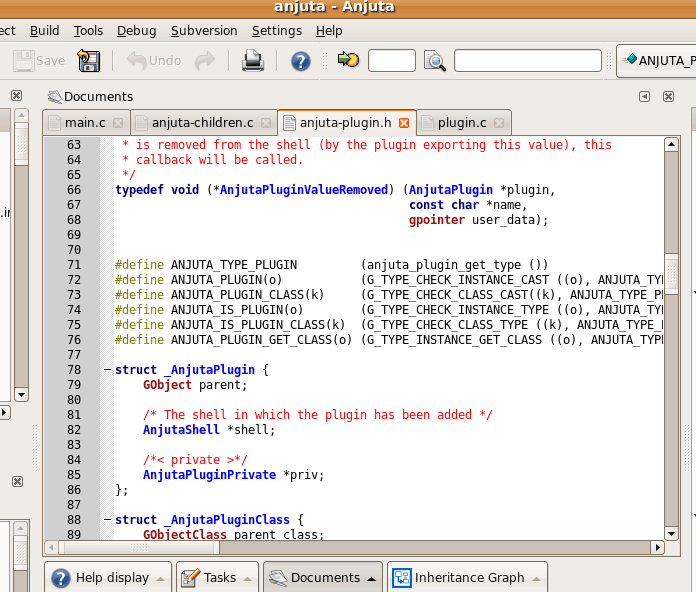Switch to the plugin.c tab

click(x=461, y=123)
